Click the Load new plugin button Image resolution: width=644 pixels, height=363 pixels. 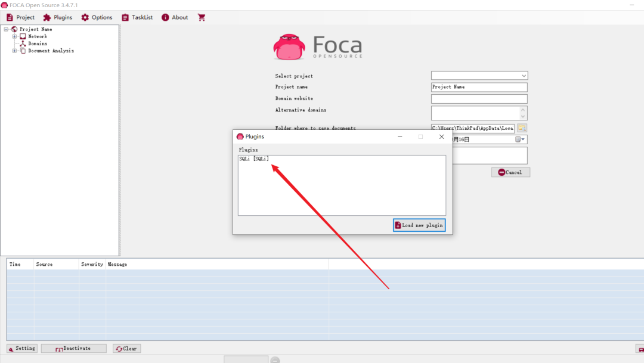click(419, 225)
